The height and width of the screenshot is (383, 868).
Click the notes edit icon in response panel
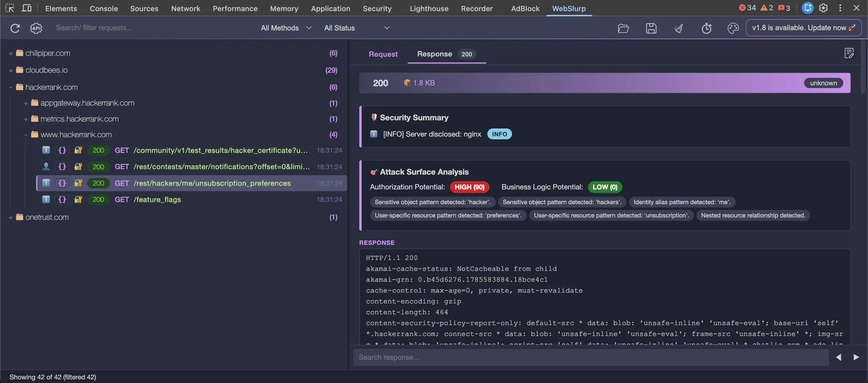point(849,53)
